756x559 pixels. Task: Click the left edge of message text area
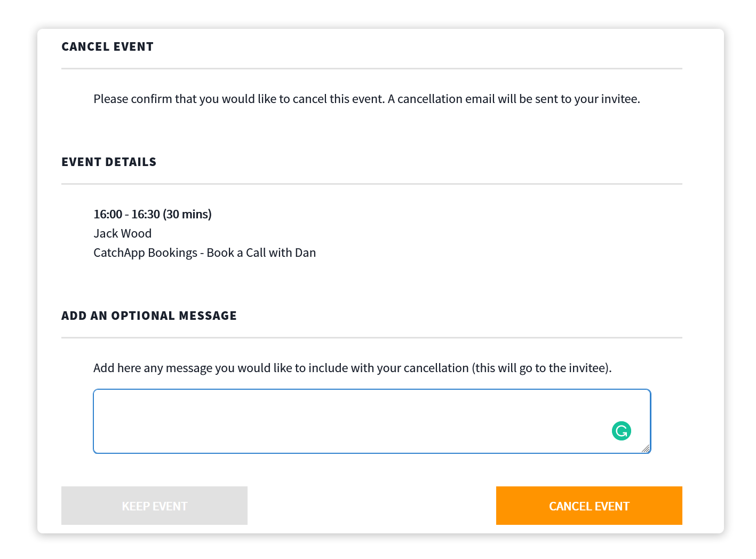point(94,421)
